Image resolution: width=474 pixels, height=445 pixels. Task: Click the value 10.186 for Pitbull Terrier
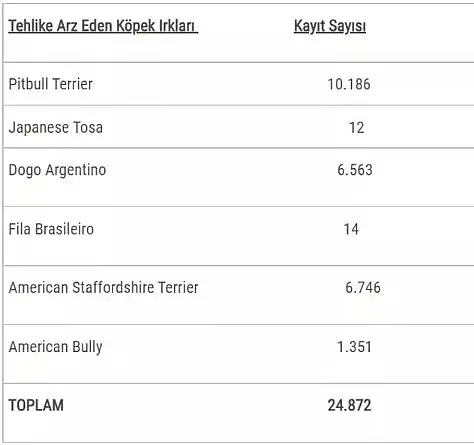[349, 84]
